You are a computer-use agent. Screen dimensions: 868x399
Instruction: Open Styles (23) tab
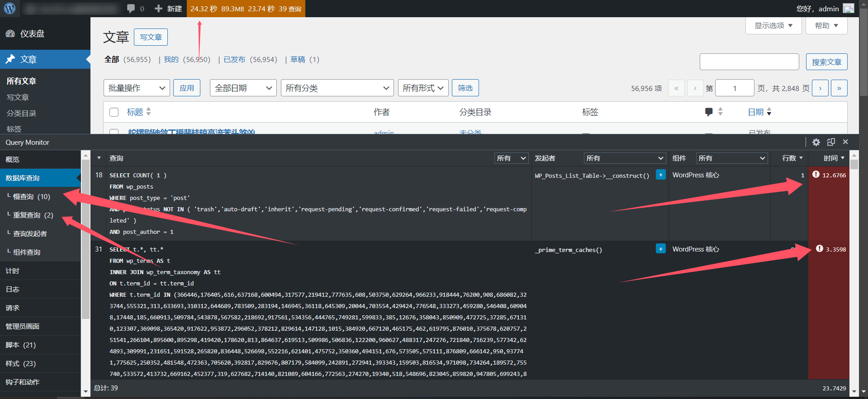coord(40,363)
